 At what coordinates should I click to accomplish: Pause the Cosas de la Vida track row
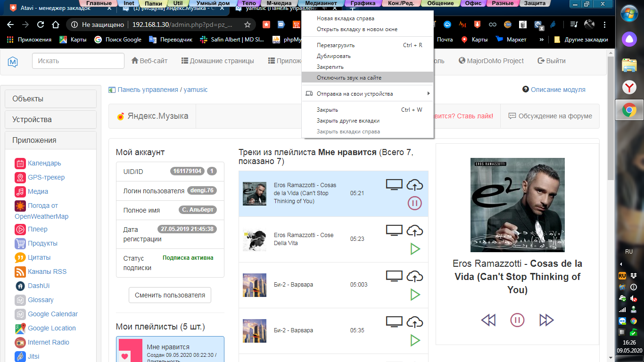pos(415,203)
